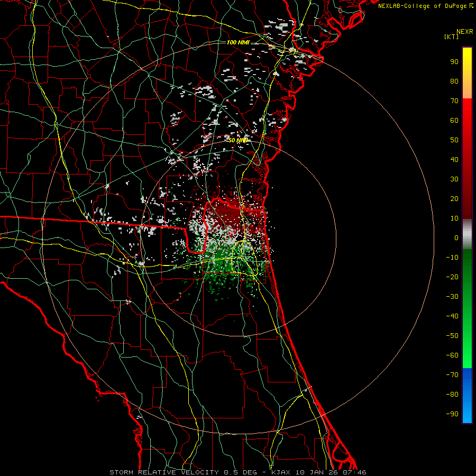Click the 60 value on the velocity scale
The image size is (476, 476).
pos(454,121)
